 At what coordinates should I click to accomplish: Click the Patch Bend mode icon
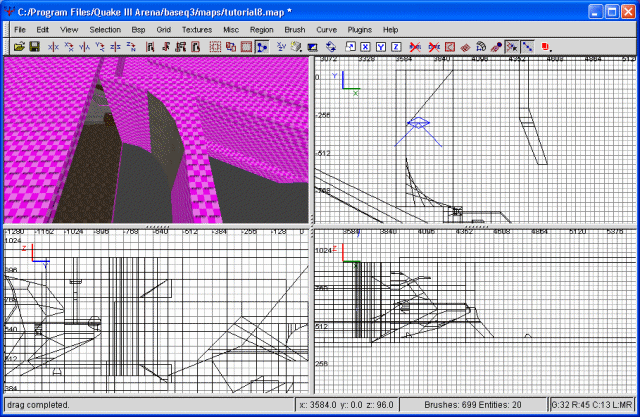(x=481, y=47)
